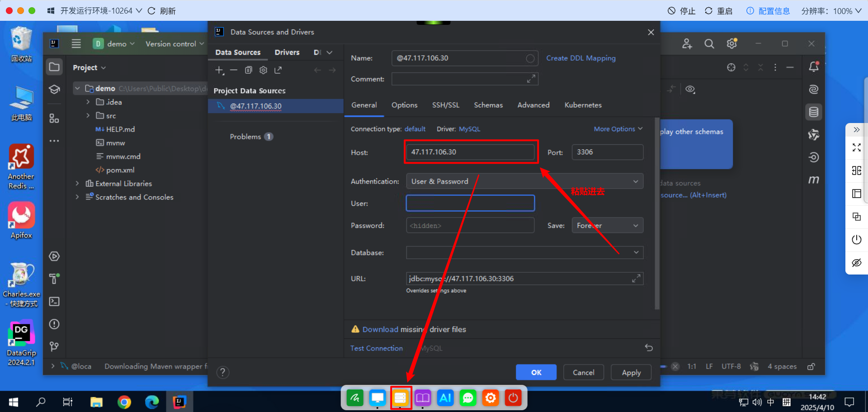Focus the Port field showing 3306
This screenshot has width=868, height=412.
(607, 152)
